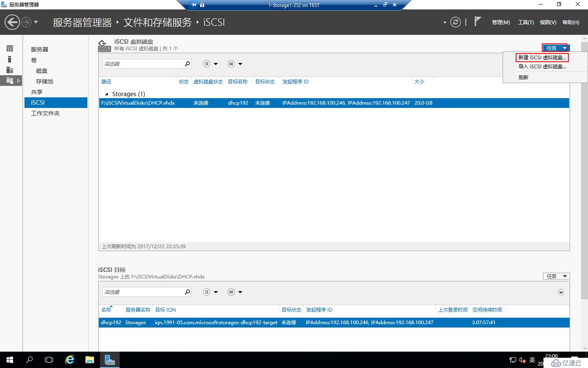Open saved queries icon in targets toolbar
The image size is (588, 368).
point(231,292)
